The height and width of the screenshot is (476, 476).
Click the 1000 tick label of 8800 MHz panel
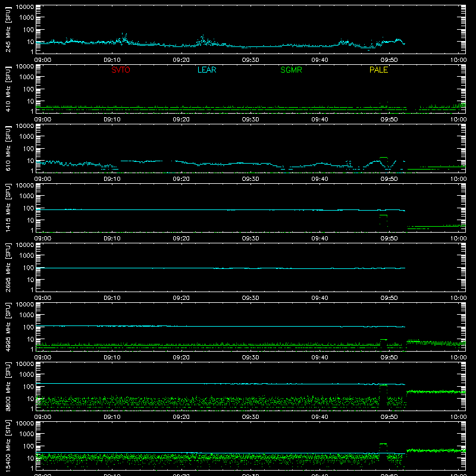tap(27, 375)
